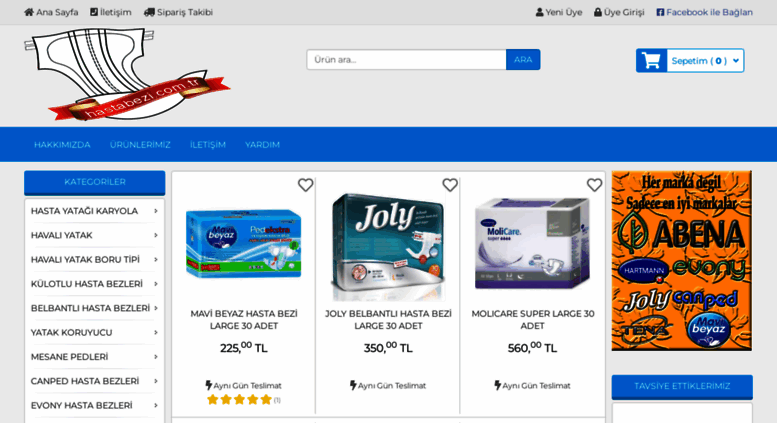The height and width of the screenshot is (423, 777).
Task: Click the truck icon for Sipariş Takibi
Action: pos(149,12)
